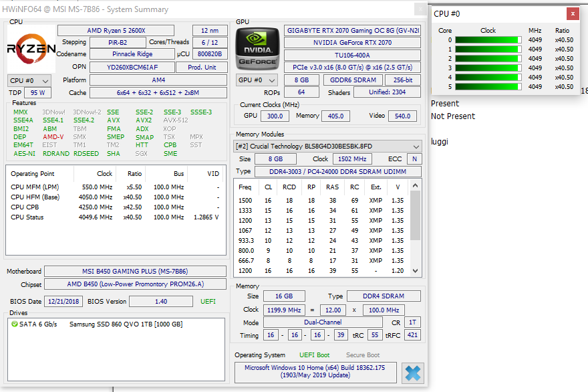Click the Core 3 clock bar

pyautogui.click(x=488, y=68)
